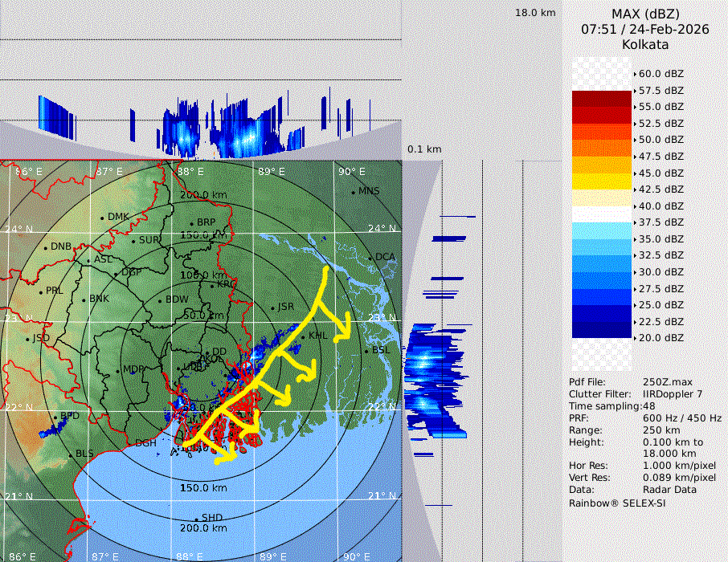Click the MNS station dot

[x=354, y=192]
